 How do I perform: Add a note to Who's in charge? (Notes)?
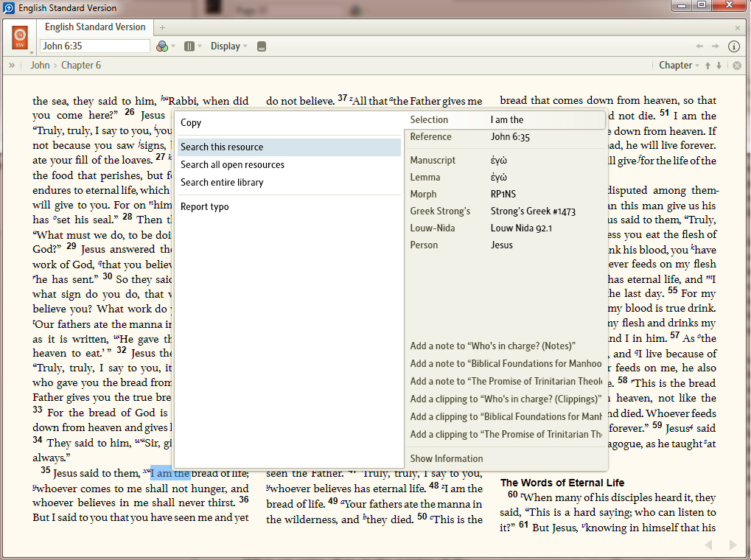click(x=506, y=346)
